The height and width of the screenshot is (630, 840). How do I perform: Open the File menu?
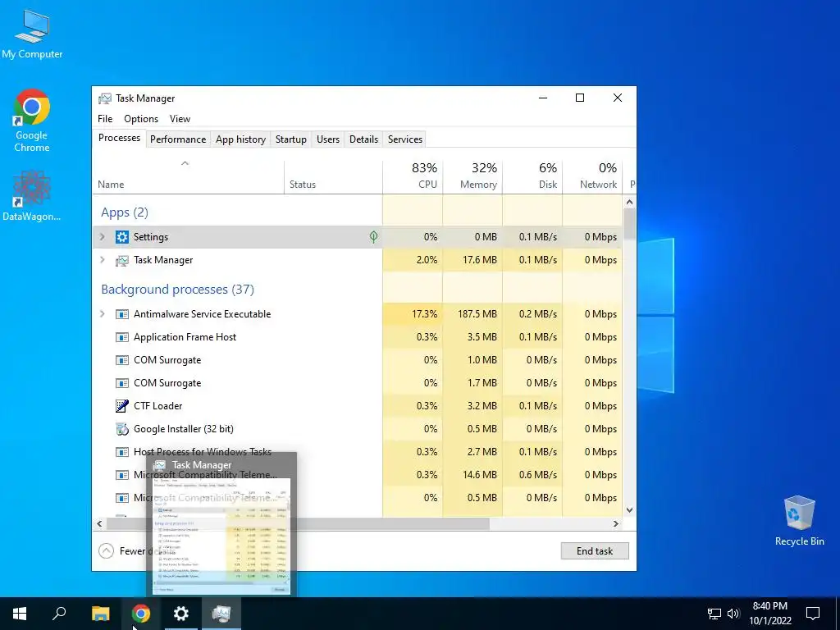[x=105, y=119]
